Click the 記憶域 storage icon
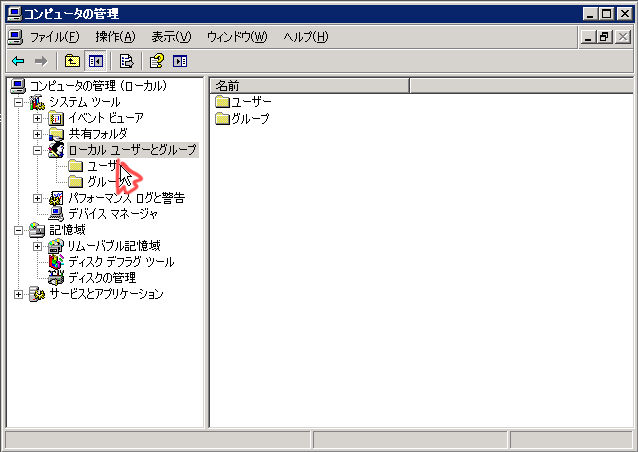Screen dimensions: 638x452 coord(37,230)
